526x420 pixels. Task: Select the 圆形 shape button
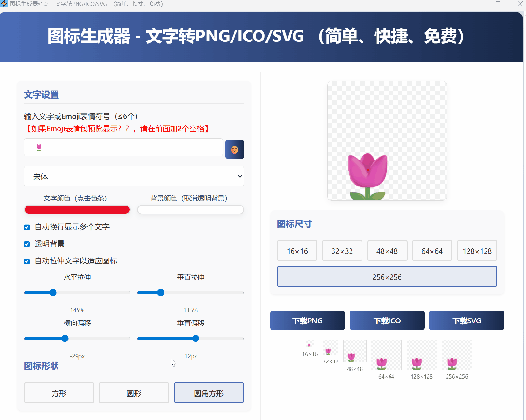pos(134,393)
